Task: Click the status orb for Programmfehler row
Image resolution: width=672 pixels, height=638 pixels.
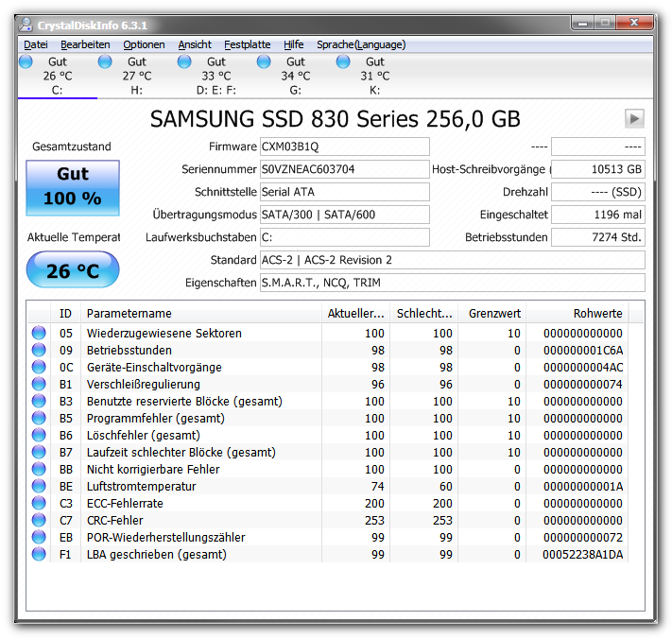Action: pos(39,418)
